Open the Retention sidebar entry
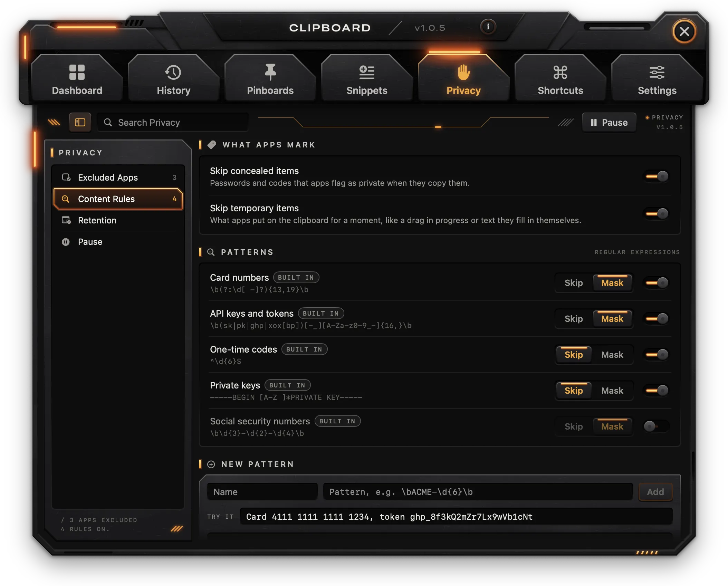 pyautogui.click(x=118, y=220)
